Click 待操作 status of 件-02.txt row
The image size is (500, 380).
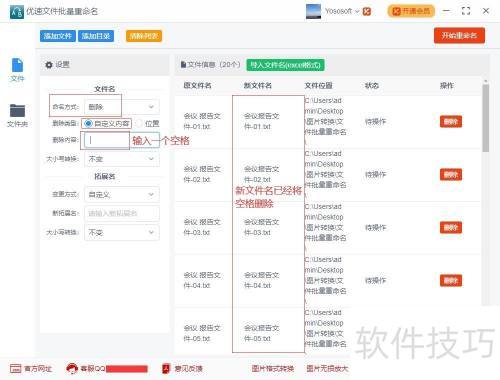375,175
